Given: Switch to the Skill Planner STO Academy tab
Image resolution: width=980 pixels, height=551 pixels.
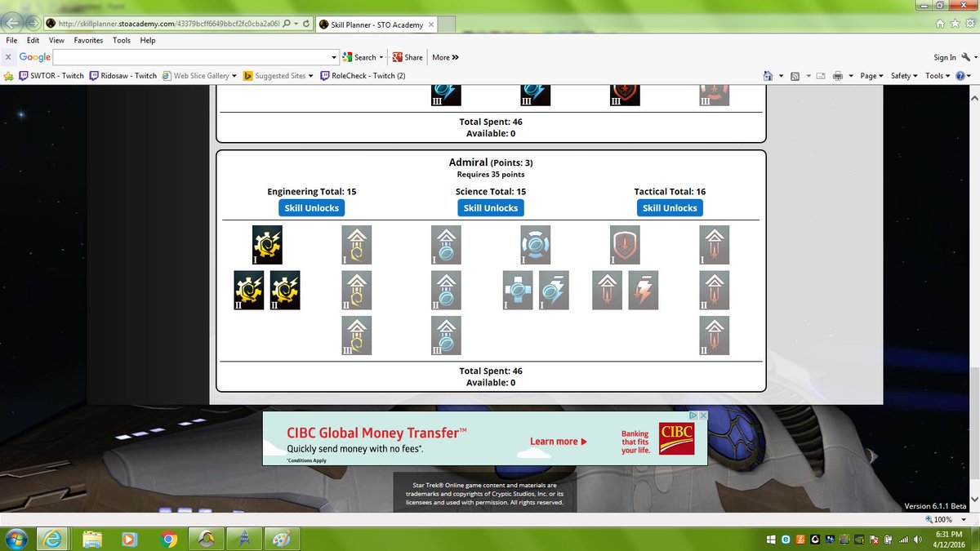Looking at the screenshot, I should pos(376,24).
